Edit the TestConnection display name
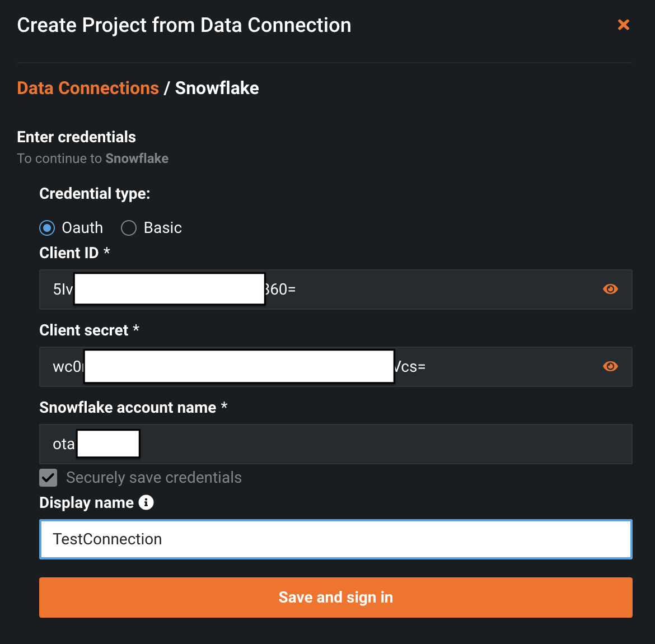 point(336,539)
